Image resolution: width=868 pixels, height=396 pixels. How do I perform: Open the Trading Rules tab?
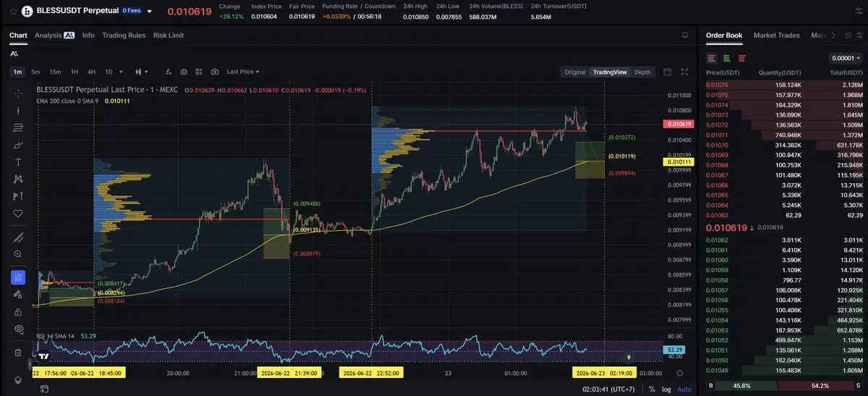(124, 35)
